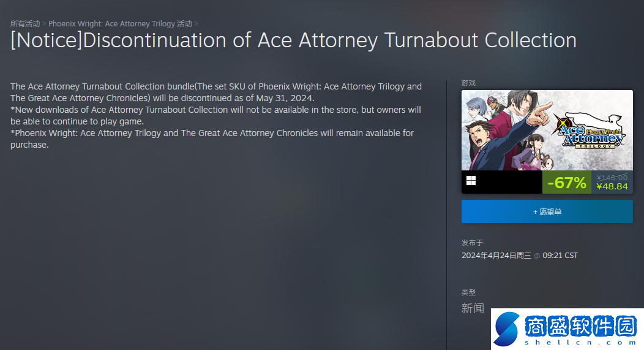The width and height of the screenshot is (644, 350).
Task: Click the discounted price ¥48.84
Action: point(612,186)
